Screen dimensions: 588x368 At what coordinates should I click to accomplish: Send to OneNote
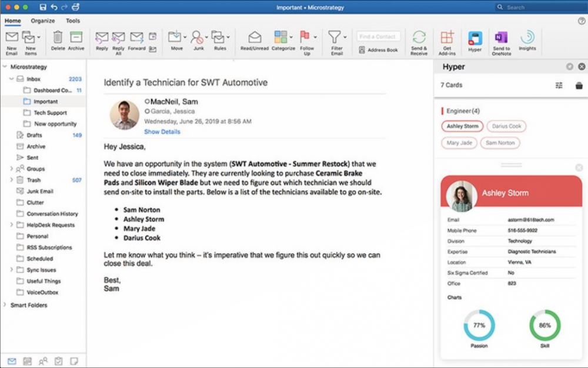tap(502, 38)
